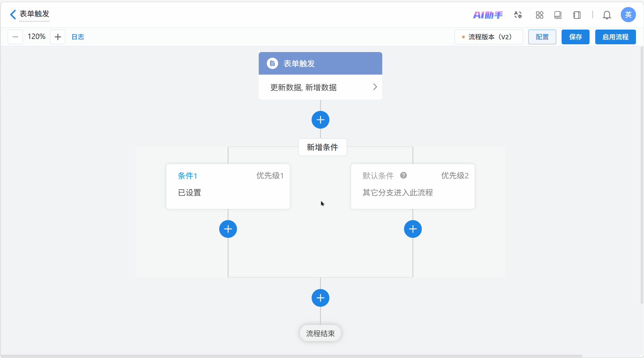Click the user avatar 英
The height and width of the screenshot is (358, 644).
pos(628,15)
